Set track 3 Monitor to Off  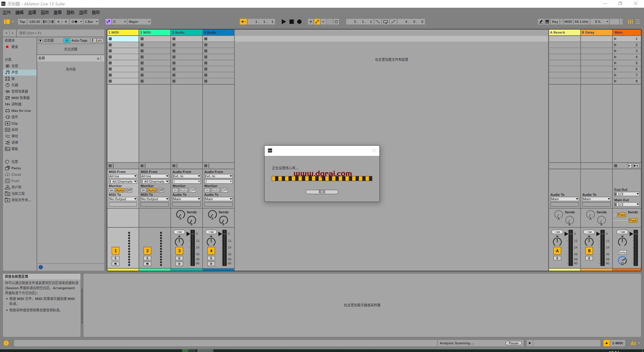pos(192,190)
